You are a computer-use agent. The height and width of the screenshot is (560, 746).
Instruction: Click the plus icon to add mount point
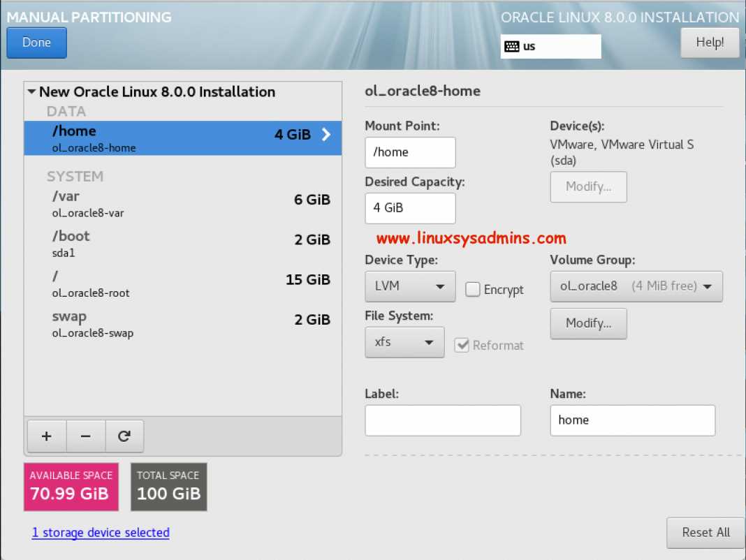coord(46,436)
